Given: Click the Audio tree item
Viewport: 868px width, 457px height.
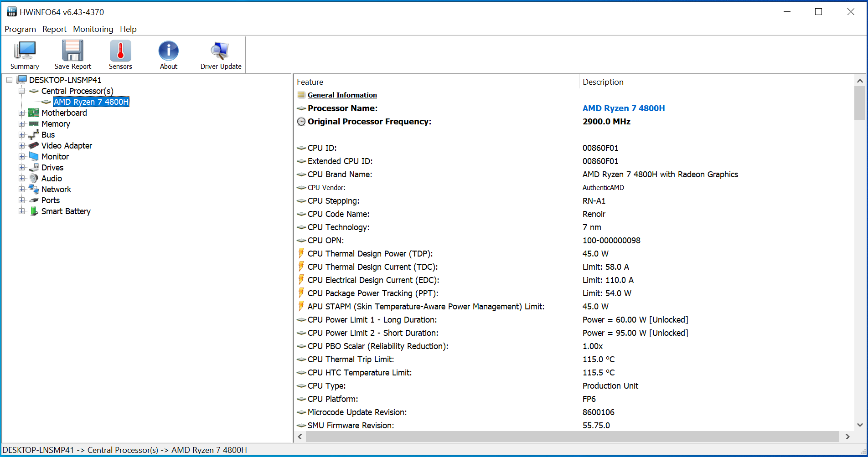Looking at the screenshot, I should 52,179.
